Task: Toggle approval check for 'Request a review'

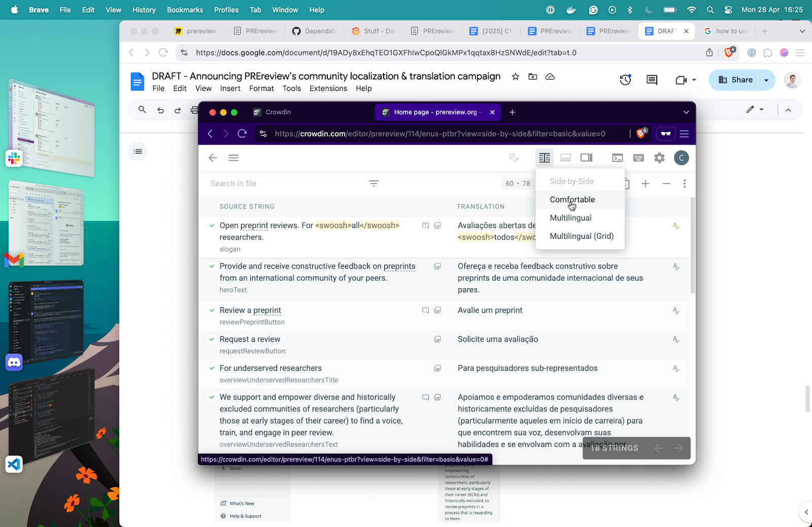Action: pyautogui.click(x=212, y=339)
